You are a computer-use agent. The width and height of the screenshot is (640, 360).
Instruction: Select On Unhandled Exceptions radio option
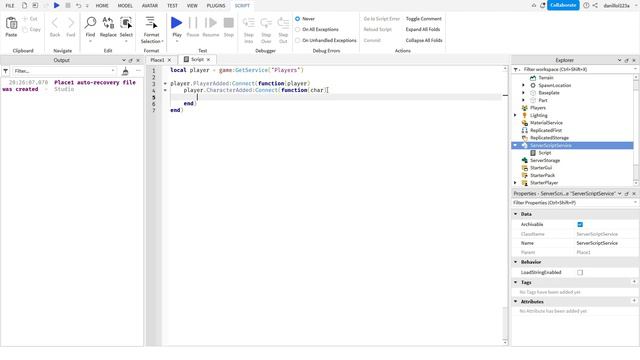[x=298, y=40]
